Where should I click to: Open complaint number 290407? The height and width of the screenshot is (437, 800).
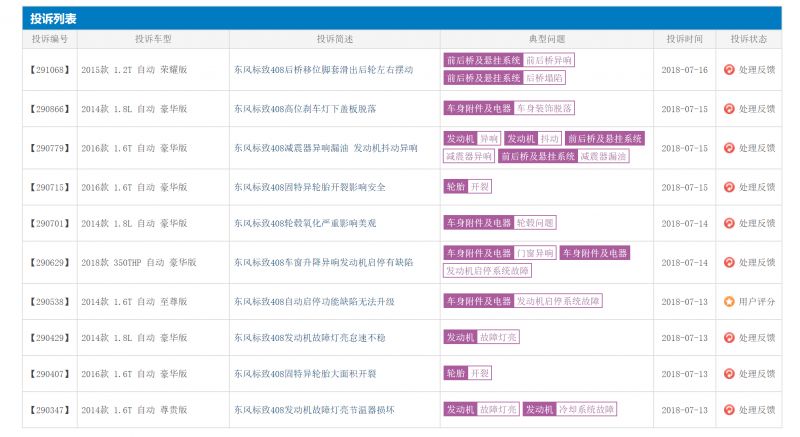click(x=49, y=374)
